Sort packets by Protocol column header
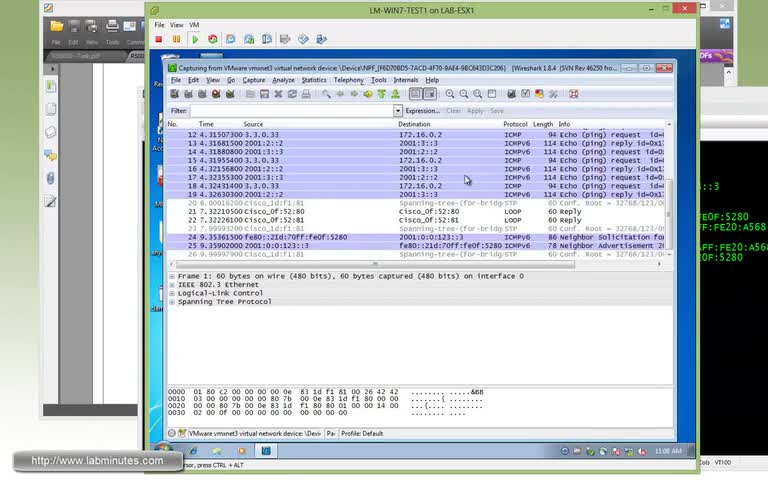The height and width of the screenshot is (480, 768). (515, 124)
